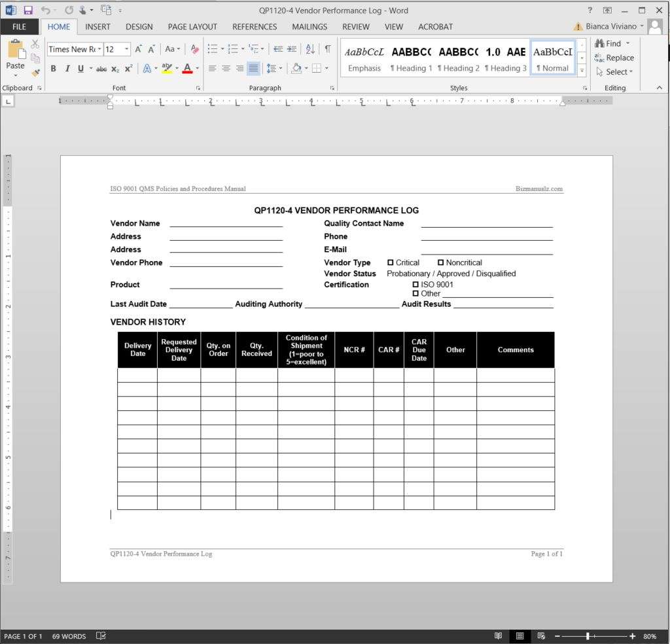
Task: Open the font size dropdown showing 12
Action: (127, 49)
